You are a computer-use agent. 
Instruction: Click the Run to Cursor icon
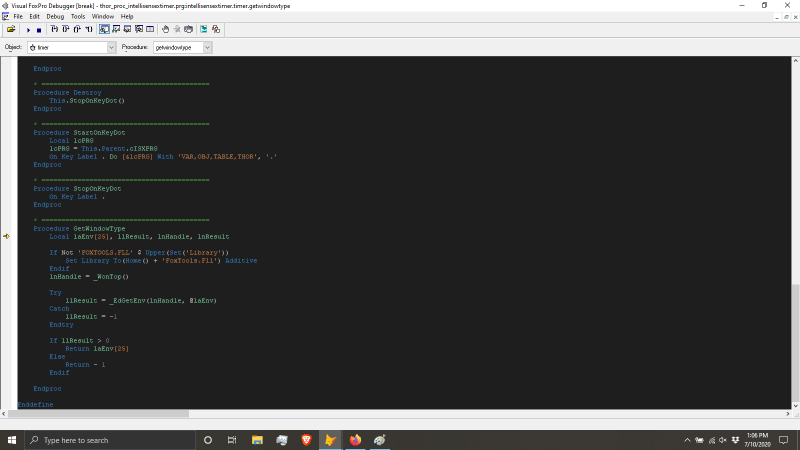tap(89, 30)
